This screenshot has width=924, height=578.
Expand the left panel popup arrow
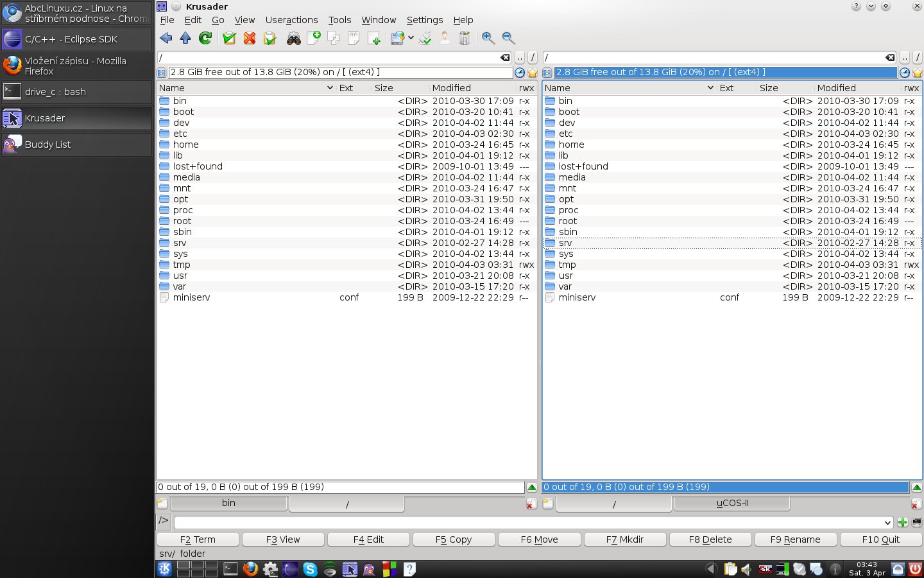(x=531, y=487)
